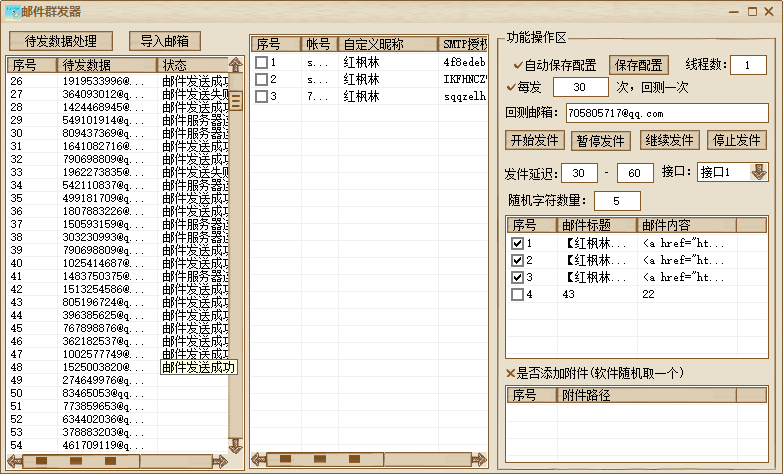Select pending row 26 with 1919533996@
The image size is (783, 474).
[x=118, y=81]
